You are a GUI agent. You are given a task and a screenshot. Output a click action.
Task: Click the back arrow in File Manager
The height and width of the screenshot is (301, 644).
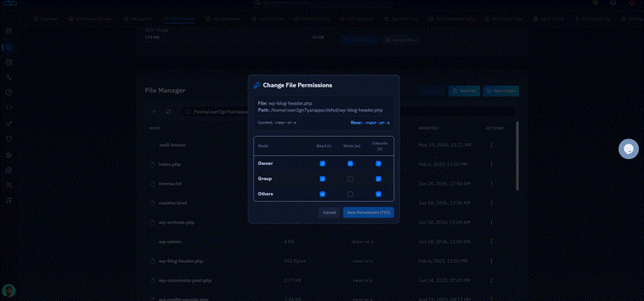pyautogui.click(x=154, y=111)
